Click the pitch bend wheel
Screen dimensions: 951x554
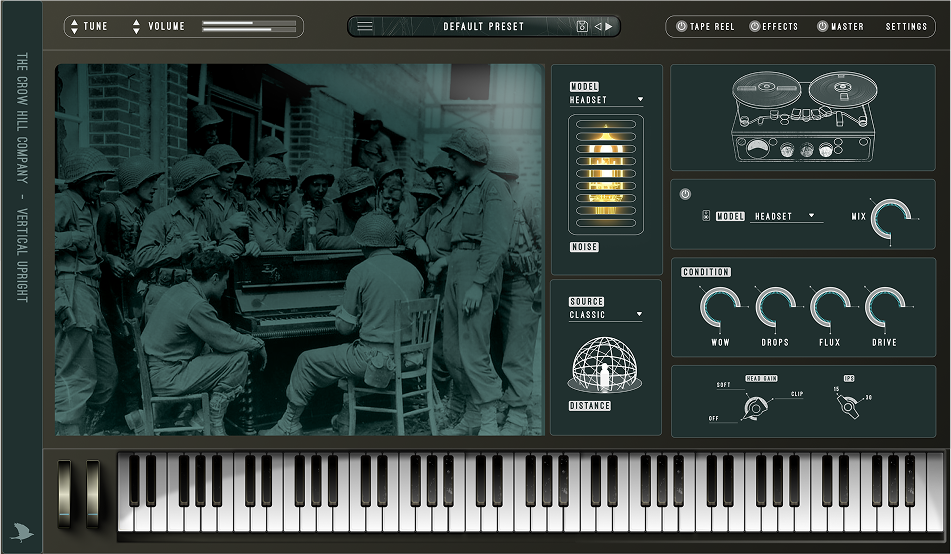coord(64,493)
